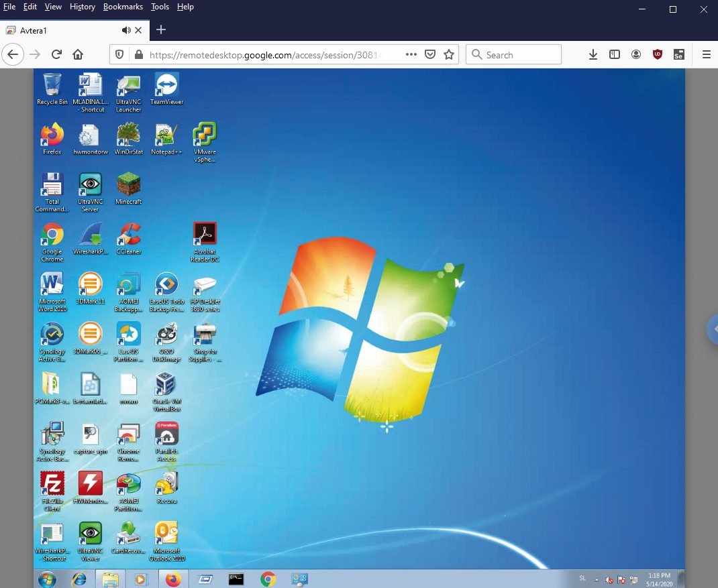The width and height of the screenshot is (718, 588).
Task: Click the Chrome Remote Desktop shortcut
Action: coord(129,442)
